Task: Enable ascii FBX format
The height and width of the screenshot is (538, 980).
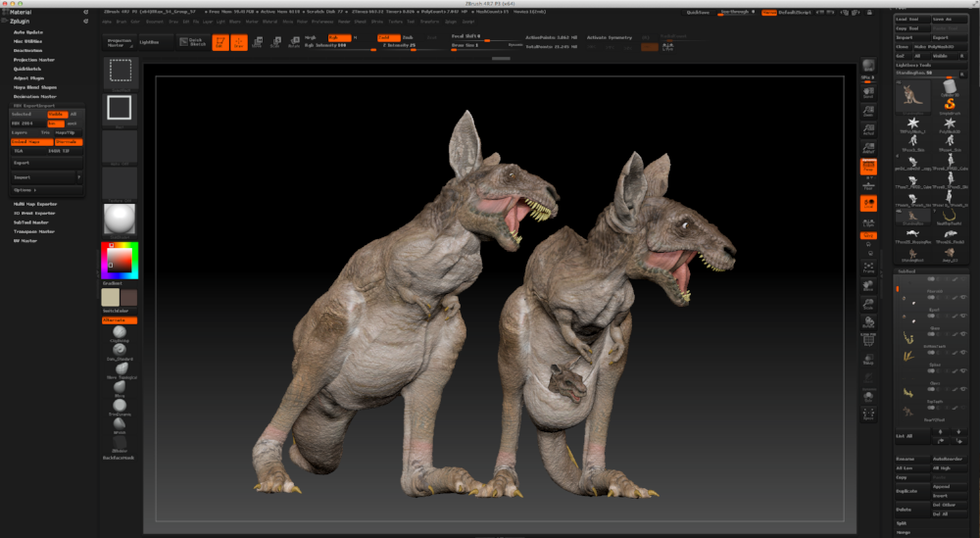Action: point(73,123)
